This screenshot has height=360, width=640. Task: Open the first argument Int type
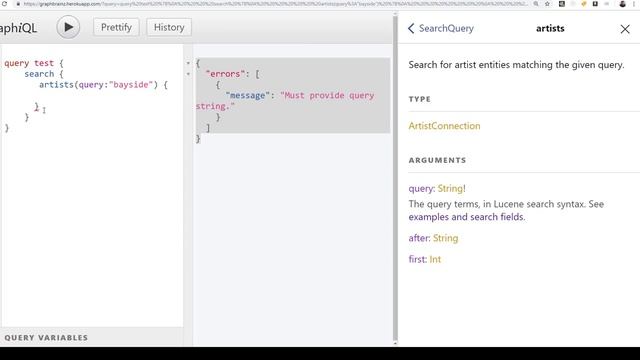[435, 259]
